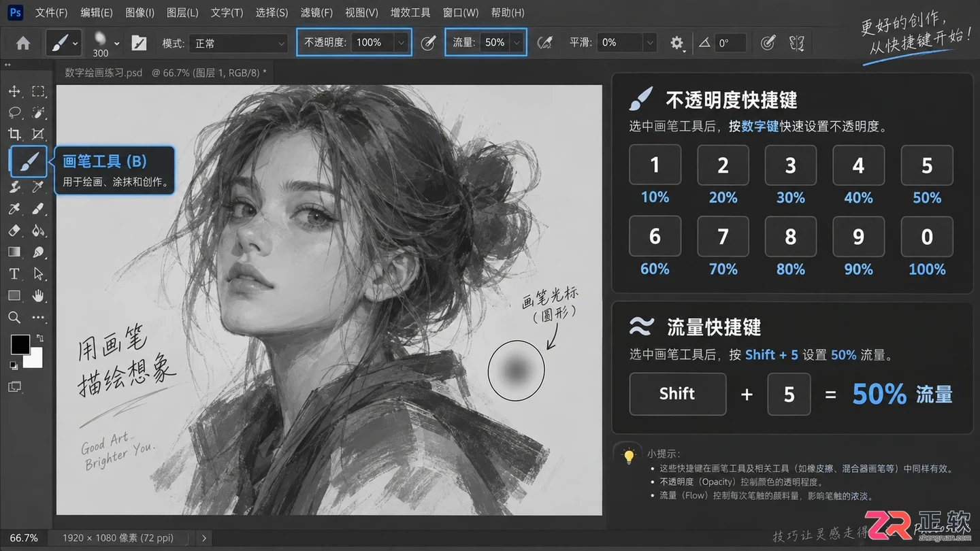Open the 模式 blend mode dropdown
The width and height of the screenshot is (980, 551).
[x=238, y=43]
